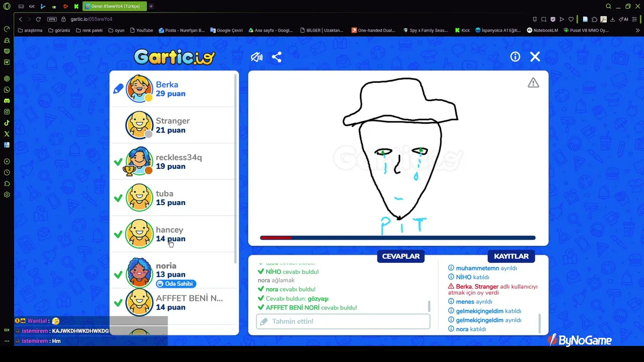The image size is (644, 362).
Task: Click the answers chat scrollbar
Action: pyautogui.click(x=429, y=306)
